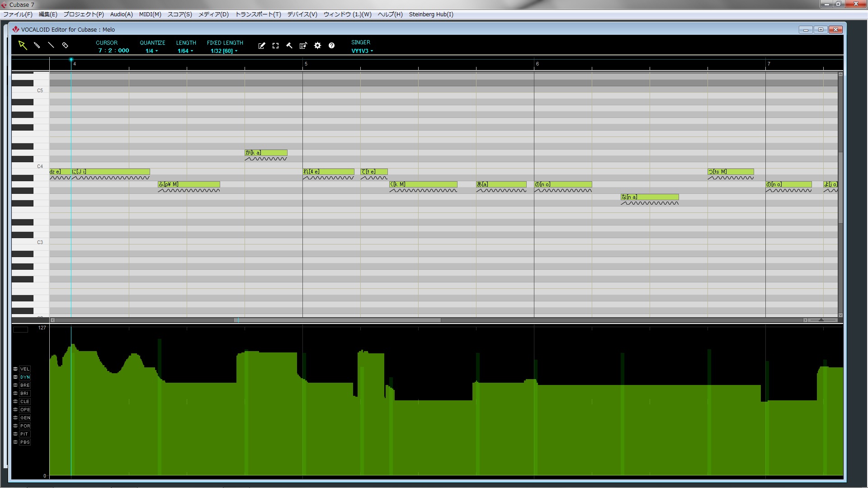Toggle POR parameter visibility eye
Viewport: 868px width, 488px height.
(x=15, y=426)
